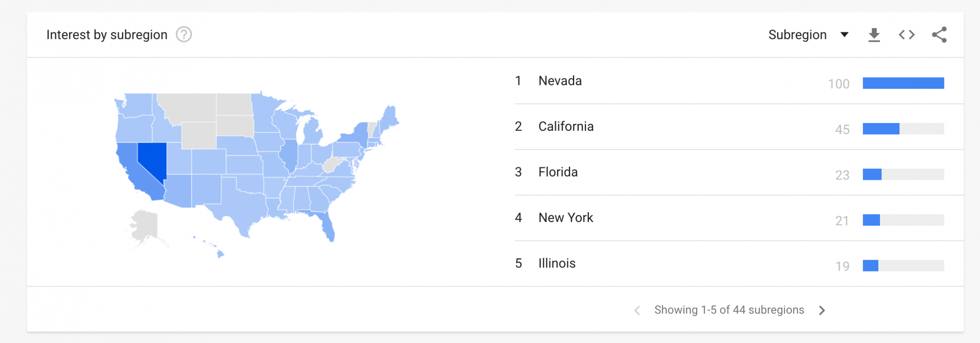This screenshot has width=980, height=343.
Task: Go to previous page of subregions
Action: [x=637, y=310]
